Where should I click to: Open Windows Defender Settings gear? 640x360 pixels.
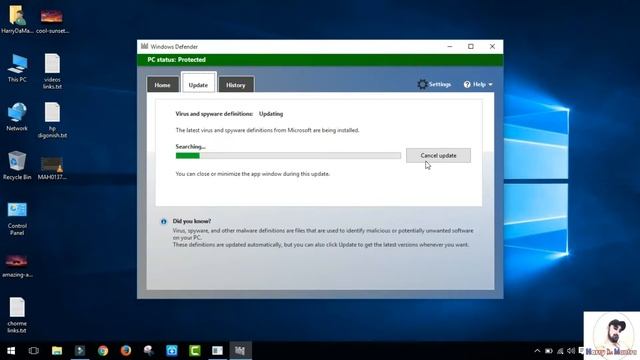pos(422,84)
